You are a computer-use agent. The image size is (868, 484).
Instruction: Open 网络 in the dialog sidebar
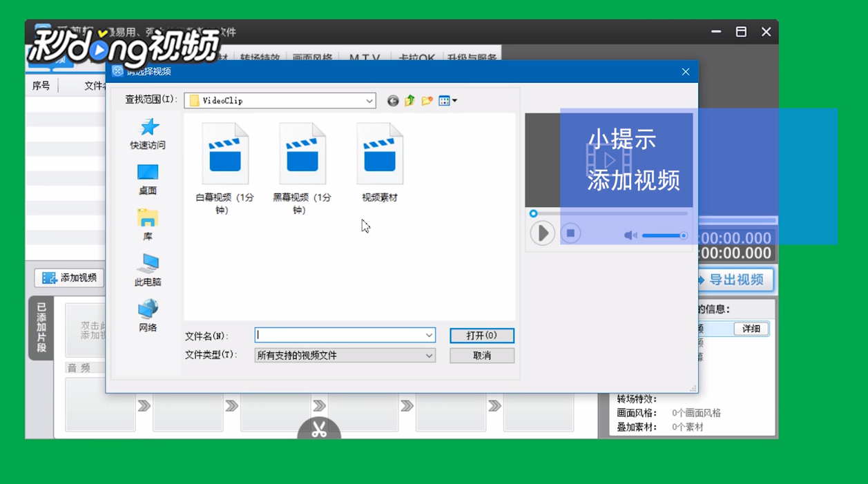(148, 316)
